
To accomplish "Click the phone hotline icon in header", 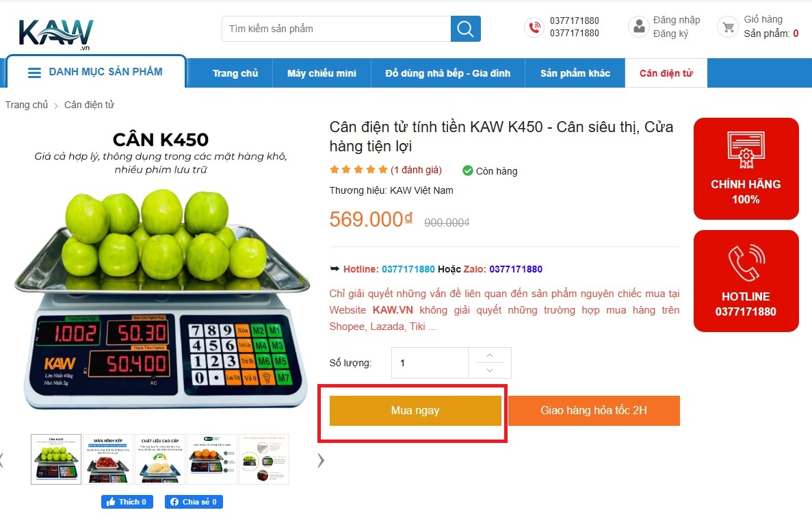I will pyautogui.click(x=534, y=27).
